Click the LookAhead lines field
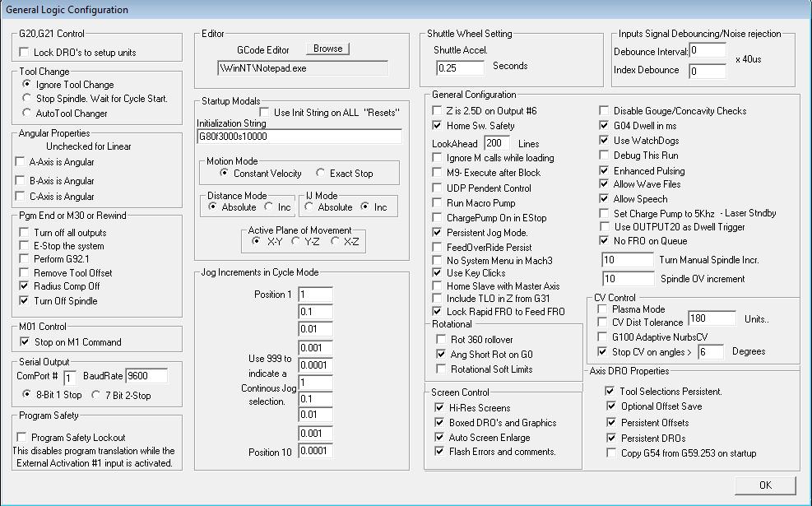 [497, 143]
